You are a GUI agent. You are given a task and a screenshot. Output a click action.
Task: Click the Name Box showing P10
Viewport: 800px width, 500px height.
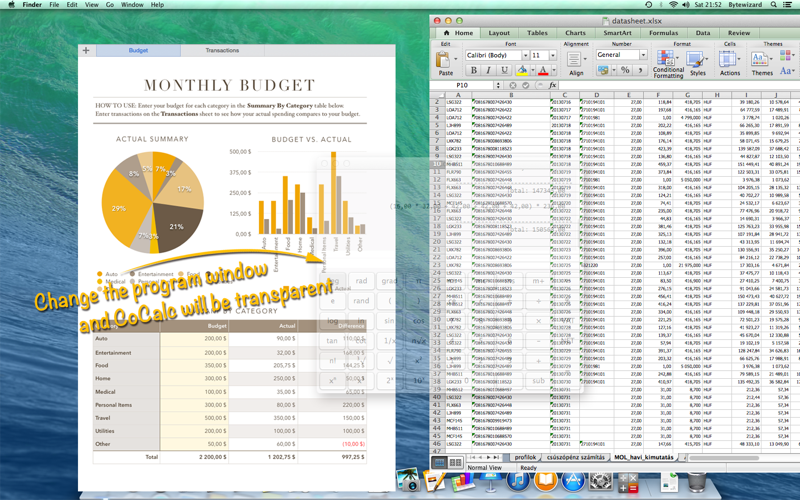462,85
